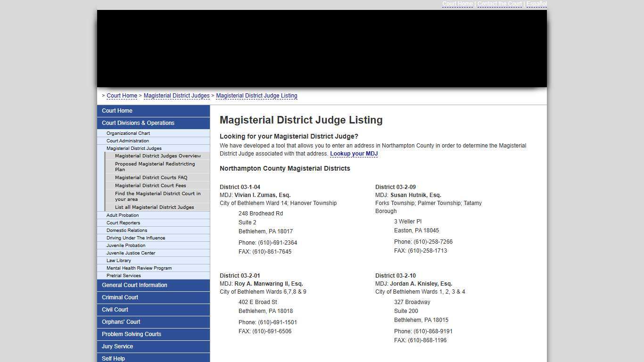Open the Self Help section
644x362 pixels.
(x=113, y=358)
